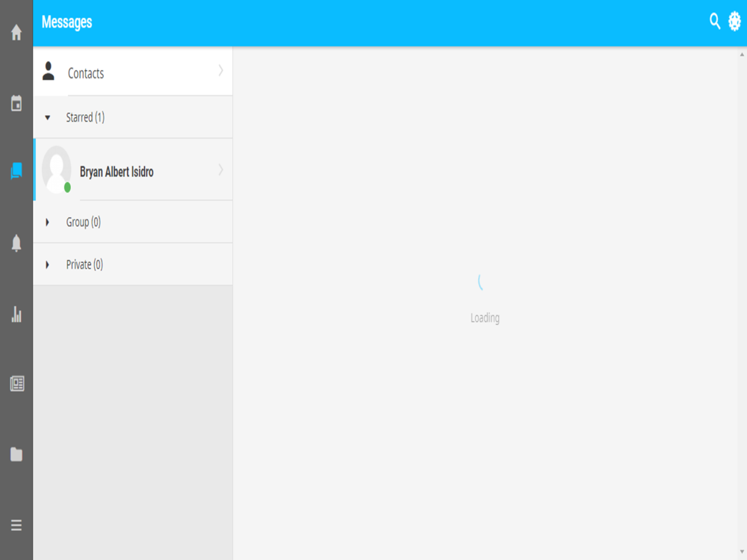Open the settings gear icon

(x=734, y=22)
